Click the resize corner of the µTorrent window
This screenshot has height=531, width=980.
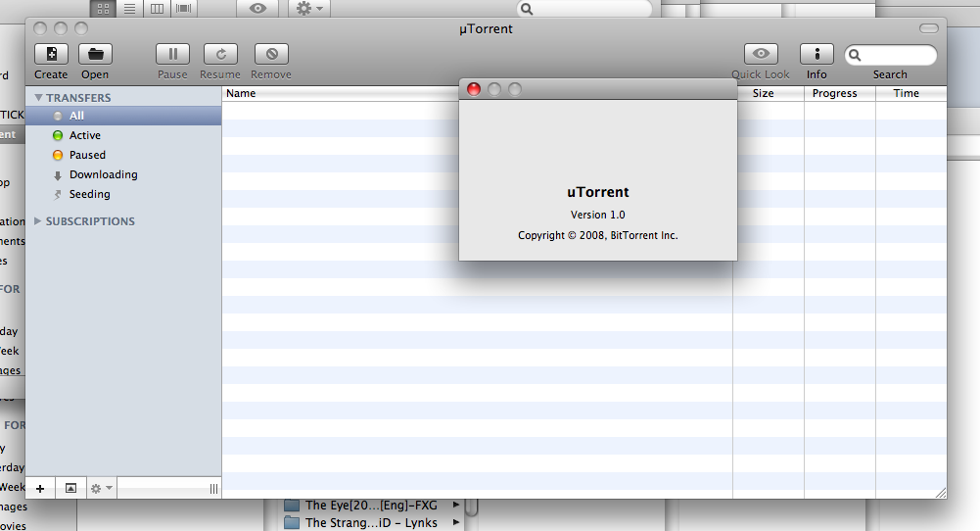pos(941,493)
